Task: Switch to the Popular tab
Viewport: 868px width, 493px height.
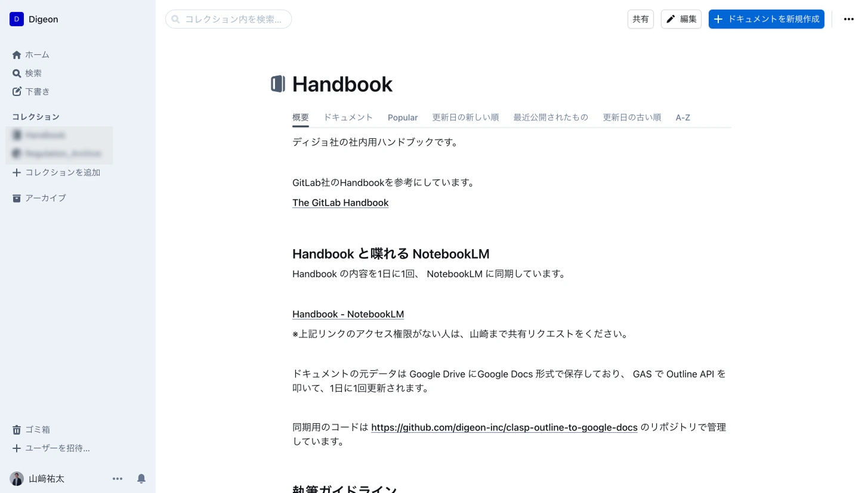Action: coord(403,117)
